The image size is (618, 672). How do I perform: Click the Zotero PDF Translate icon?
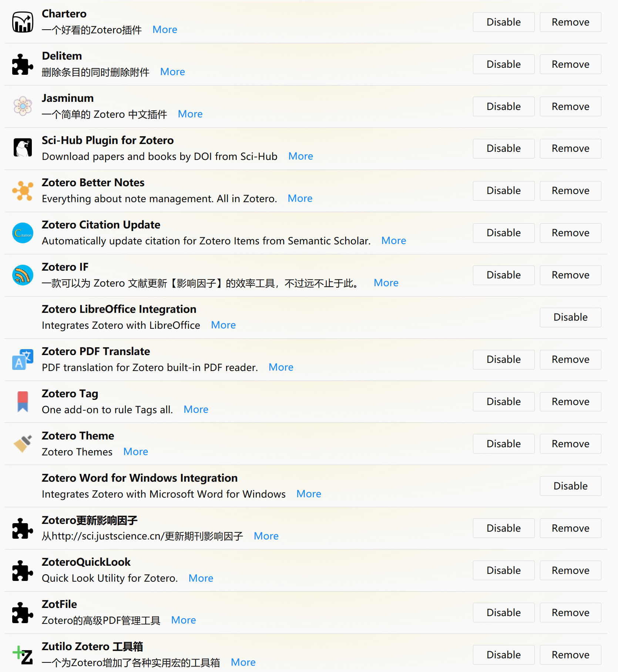click(23, 360)
